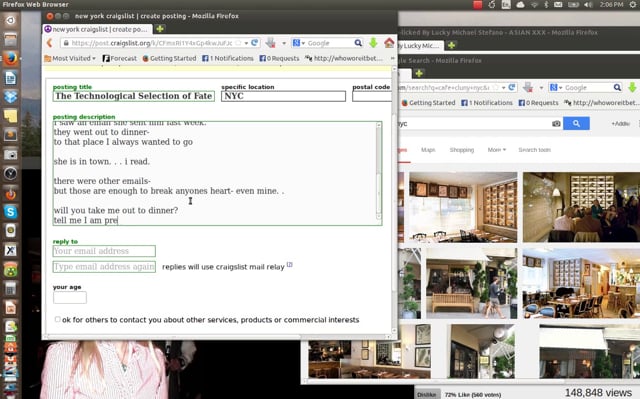Click the Your email address field

[104, 251]
